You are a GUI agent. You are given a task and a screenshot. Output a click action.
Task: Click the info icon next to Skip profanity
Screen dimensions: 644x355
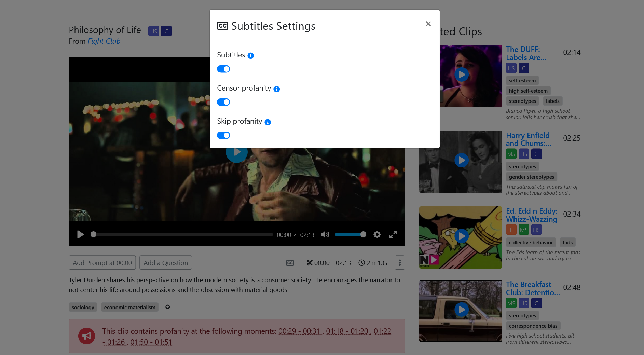[268, 122]
